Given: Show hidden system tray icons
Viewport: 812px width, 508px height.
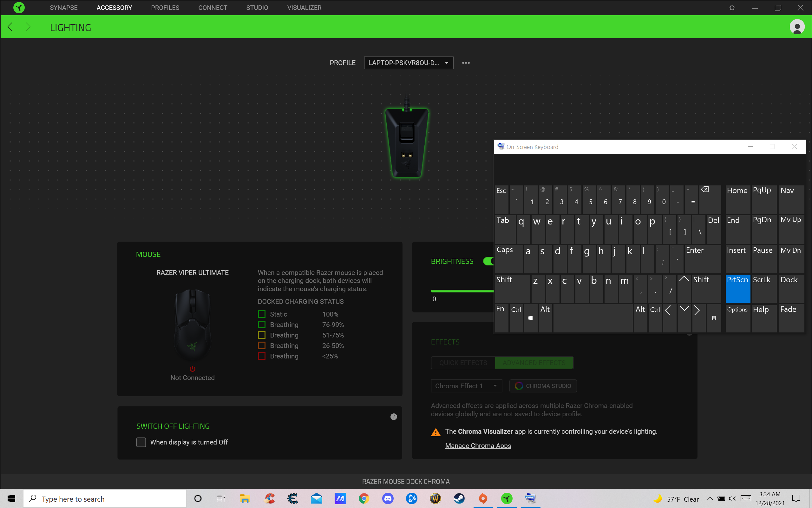Looking at the screenshot, I should [x=710, y=498].
